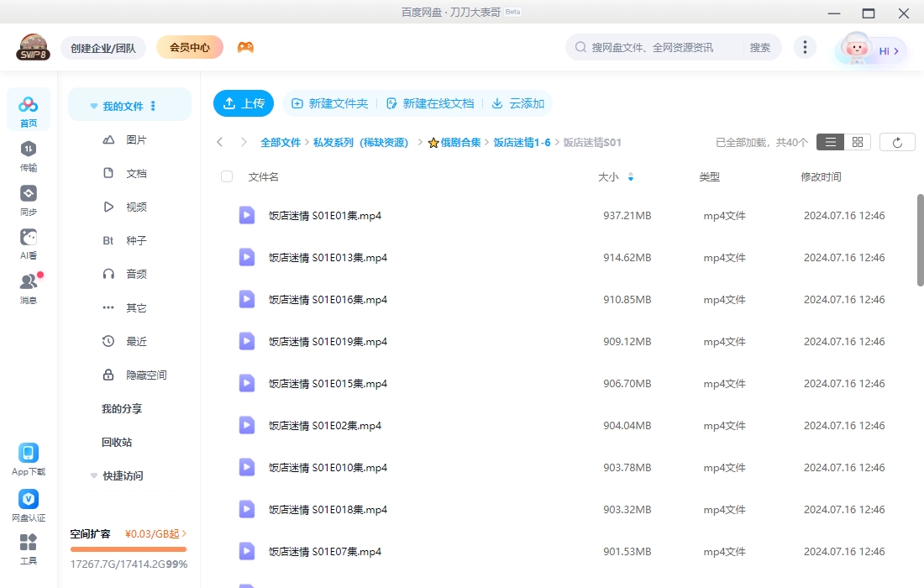Image resolution: width=924 pixels, height=588 pixels.
Task: Switch to list view mode
Action: point(830,143)
